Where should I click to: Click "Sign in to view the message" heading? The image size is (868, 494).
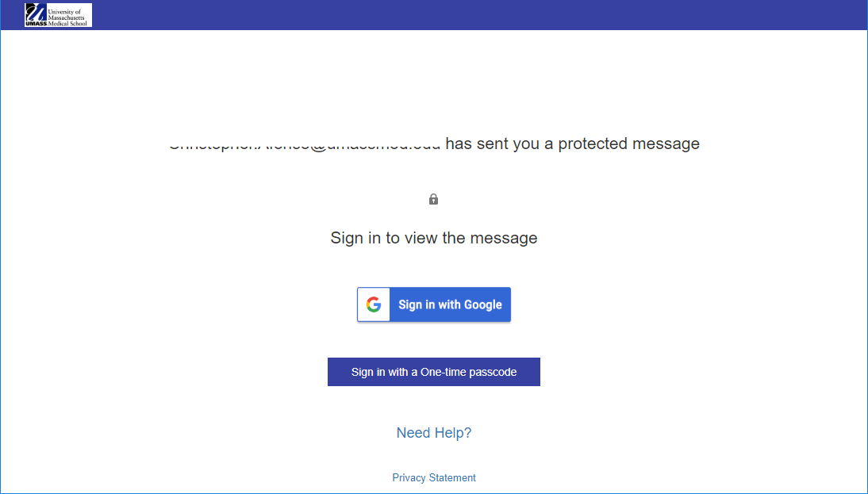433,237
